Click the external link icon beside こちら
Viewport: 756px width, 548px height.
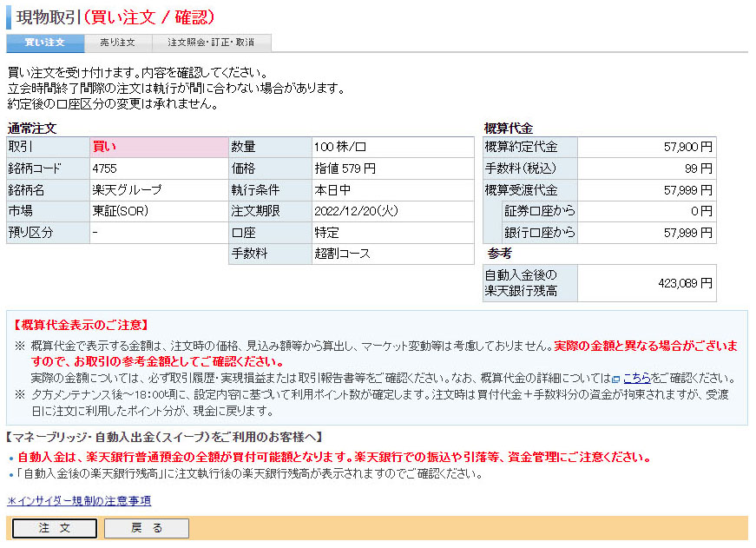[x=616, y=380]
